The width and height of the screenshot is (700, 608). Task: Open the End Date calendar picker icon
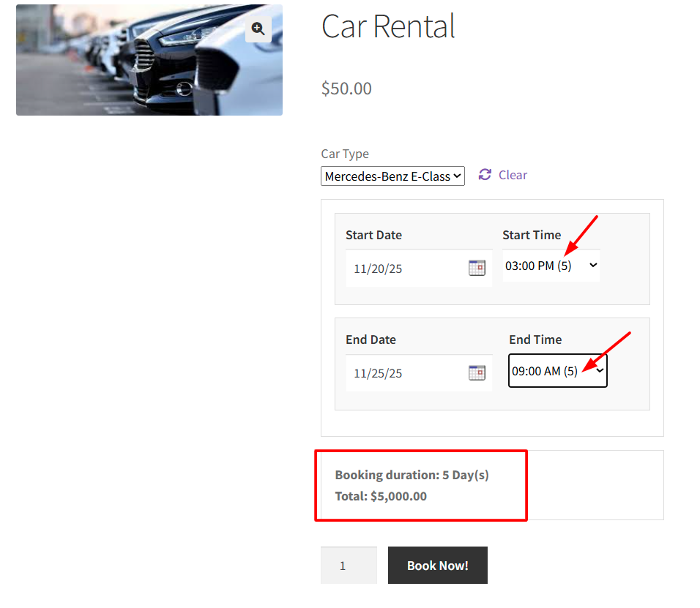[x=477, y=372]
